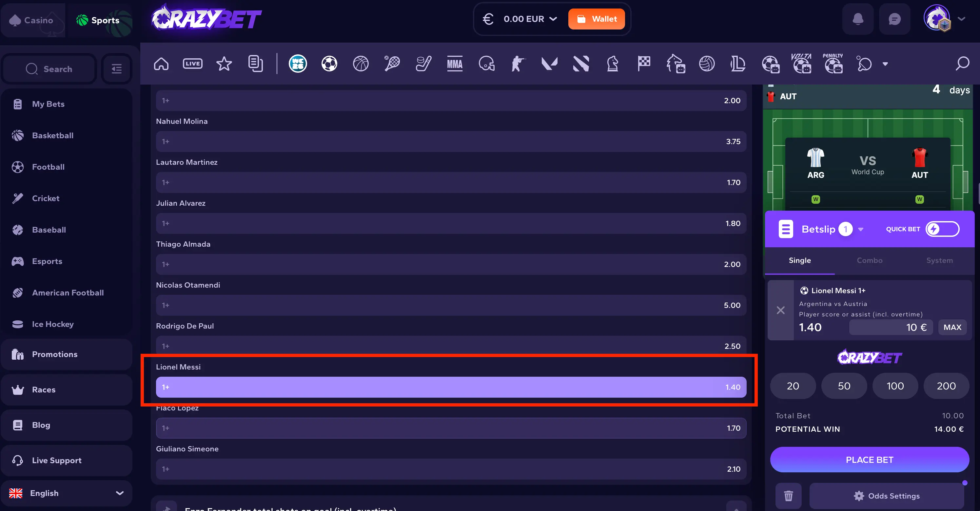Open the Home sports icon
Screen dimensions: 980x511
tap(161, 64)
